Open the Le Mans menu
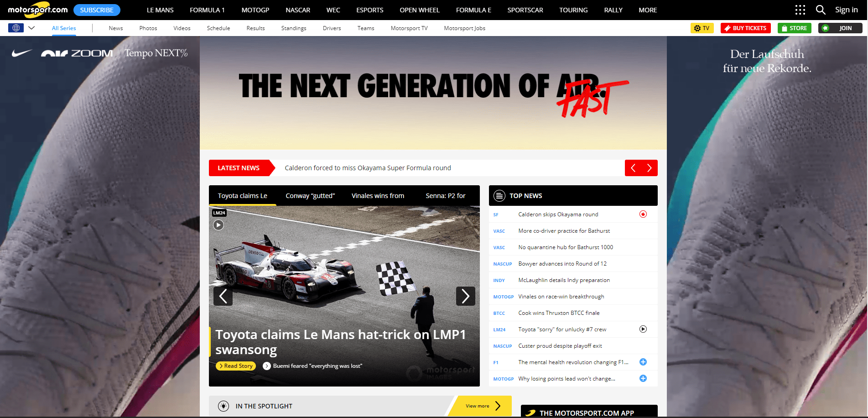Screen dimensions: 868x418 click(160, 10)
